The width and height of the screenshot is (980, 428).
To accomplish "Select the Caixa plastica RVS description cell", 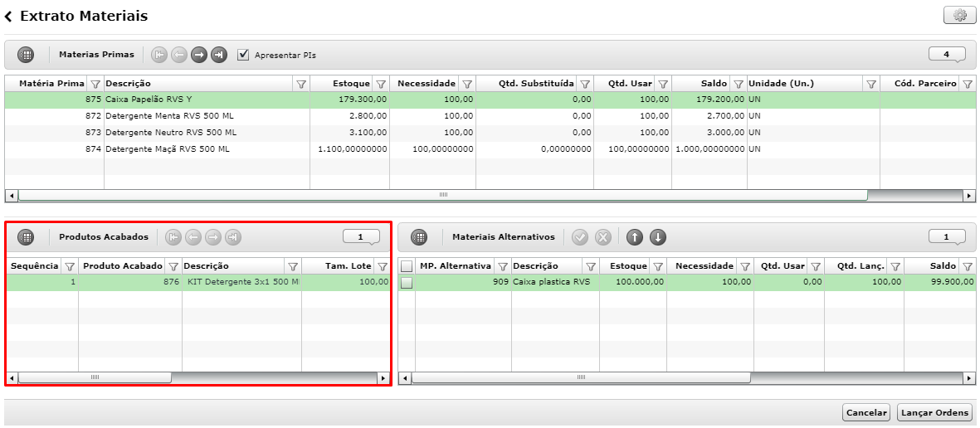I will [x=555, y=282].
